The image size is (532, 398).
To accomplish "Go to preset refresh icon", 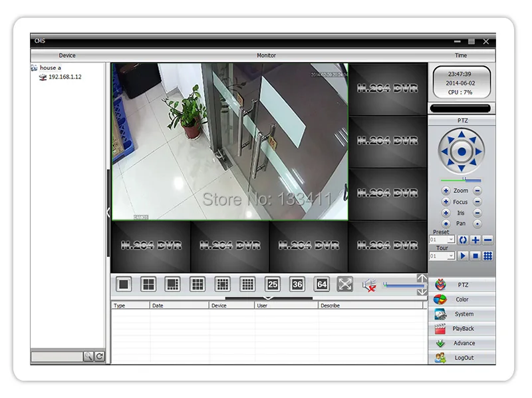I will pyautogui.click(x=463, y=240).
